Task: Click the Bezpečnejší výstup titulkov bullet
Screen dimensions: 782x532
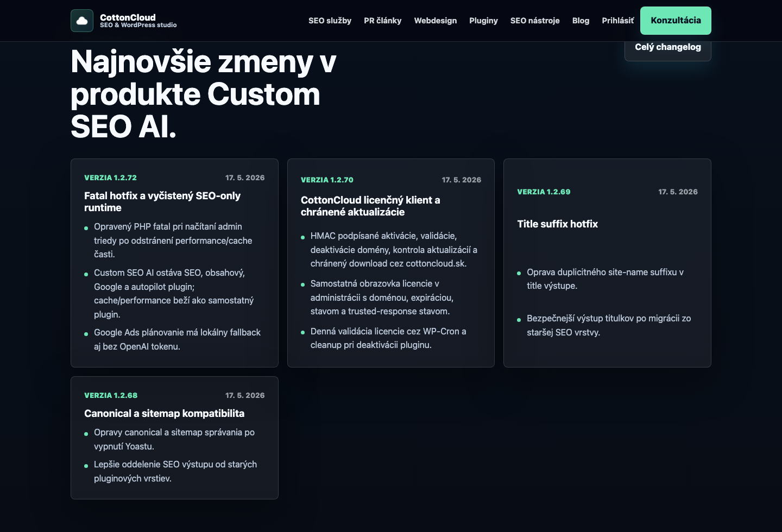Action: point(609,325)
